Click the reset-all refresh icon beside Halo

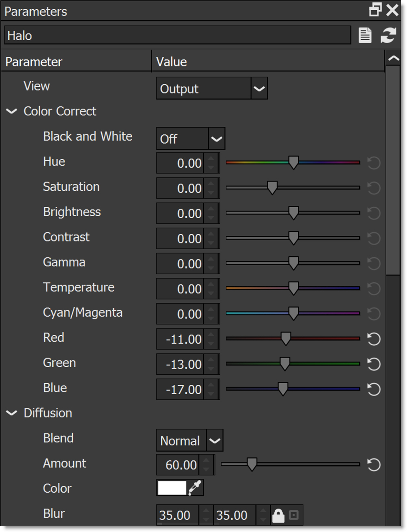[388, 35]
